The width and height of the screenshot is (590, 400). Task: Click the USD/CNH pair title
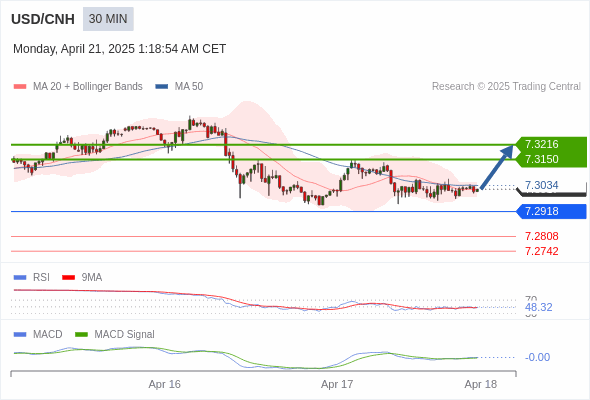43,19
